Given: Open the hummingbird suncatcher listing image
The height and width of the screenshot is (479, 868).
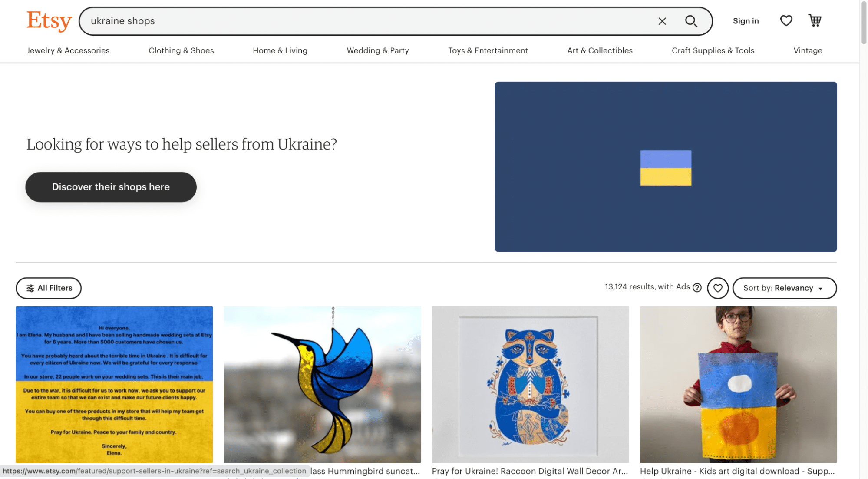Looking at the screenshot, I should click(x=322, y=385).
